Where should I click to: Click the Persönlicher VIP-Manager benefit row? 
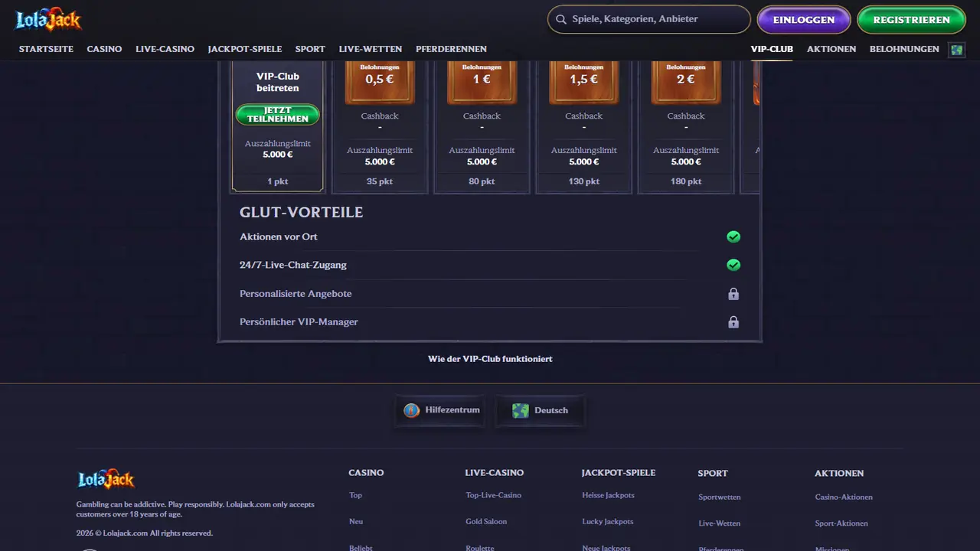coord(490,322)
